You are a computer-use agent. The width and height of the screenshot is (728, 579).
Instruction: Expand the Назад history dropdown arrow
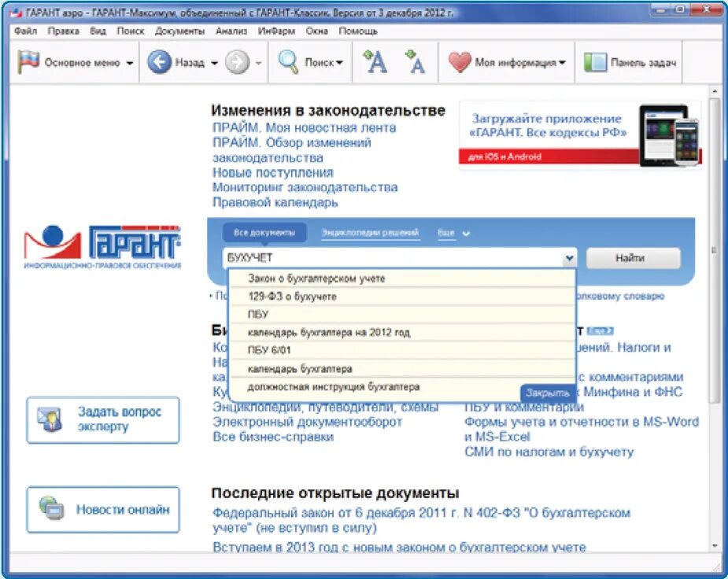tap(215, 63)
